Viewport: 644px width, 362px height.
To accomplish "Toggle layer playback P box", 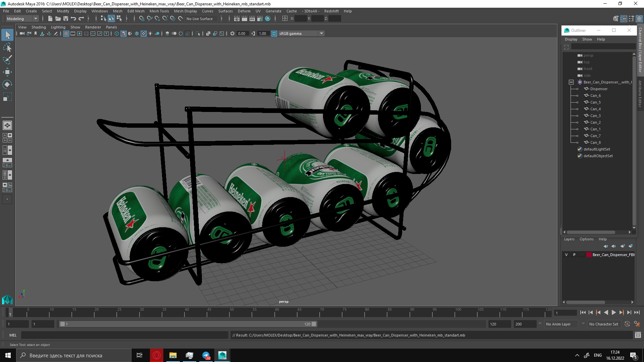I will [574, 255].
